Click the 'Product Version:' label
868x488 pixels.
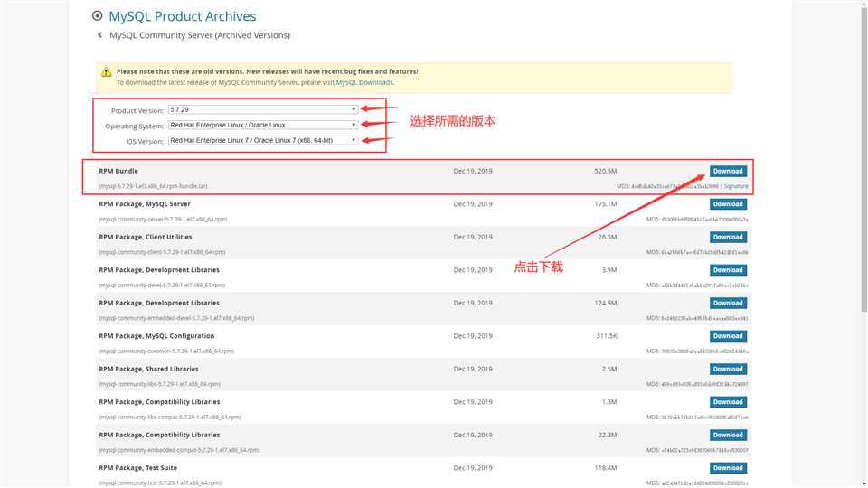(137, 110)
